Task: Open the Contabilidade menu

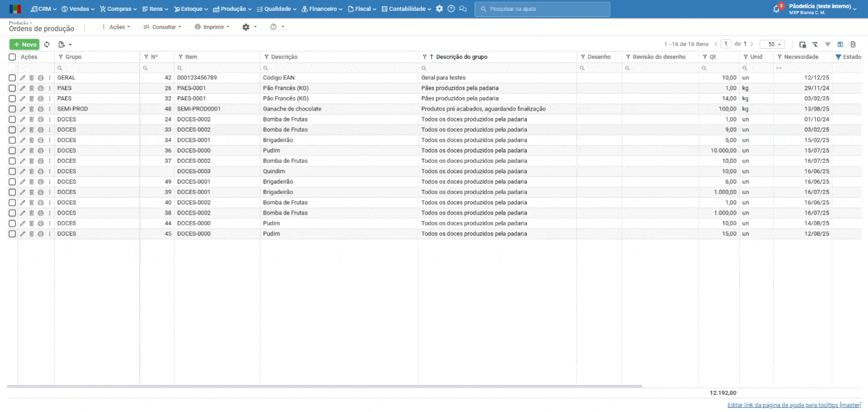Action: pyautogui.click(x=406, y=9)
